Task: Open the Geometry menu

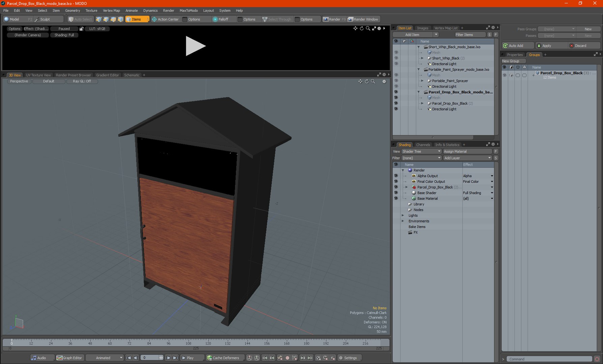Action: point(73,10)
